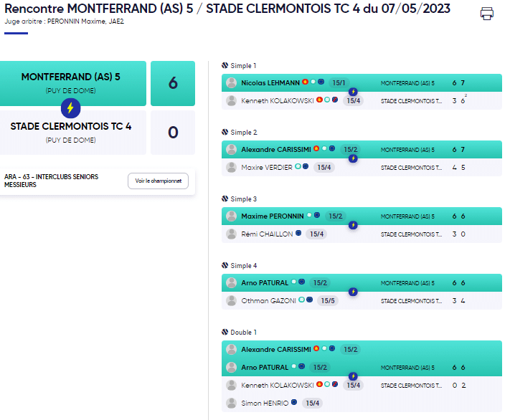This screenshot has height=420, width=510.
Task: Click the Double 1 lightning versus icon
Action: [x=353, y=376]
